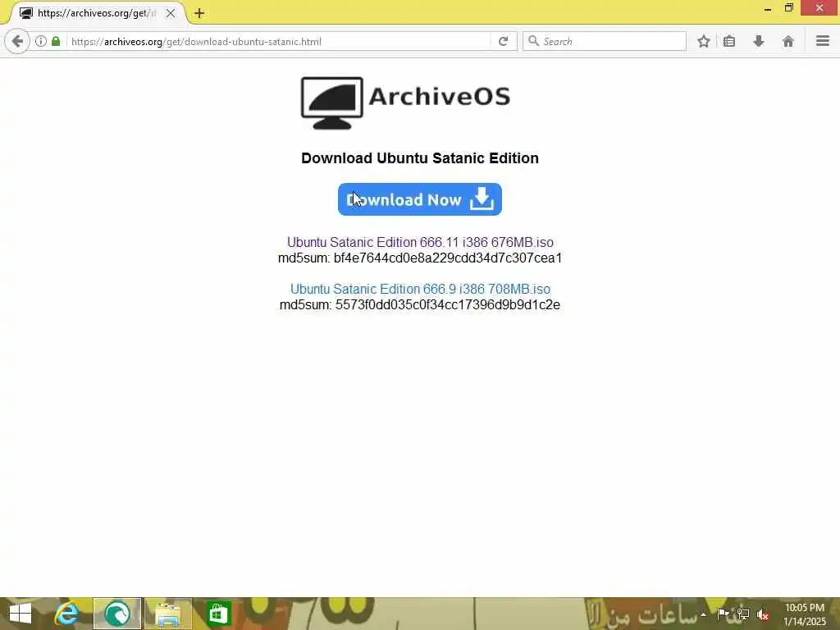Open Ubuntu Satanic Edition 666.9 iso link
840x630 pixels.
tap(420, 289)
